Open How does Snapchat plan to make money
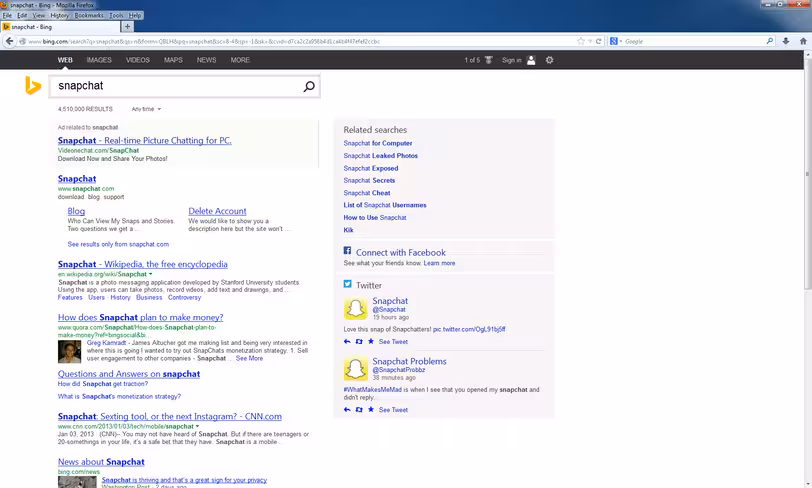 pyautogui.click(x=140, y=317)
